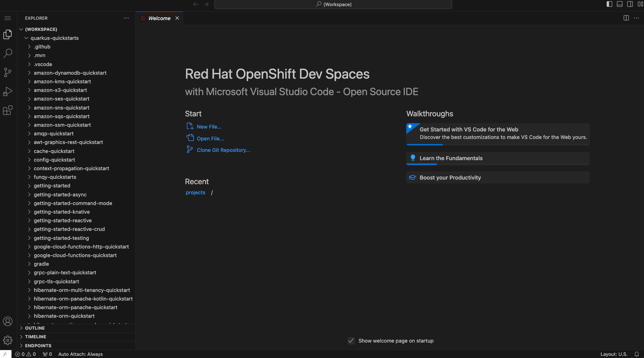Open the Search view icon
The height and width of the screenshot is (358, 644).
pyautogui.click(x=8, y=54)
